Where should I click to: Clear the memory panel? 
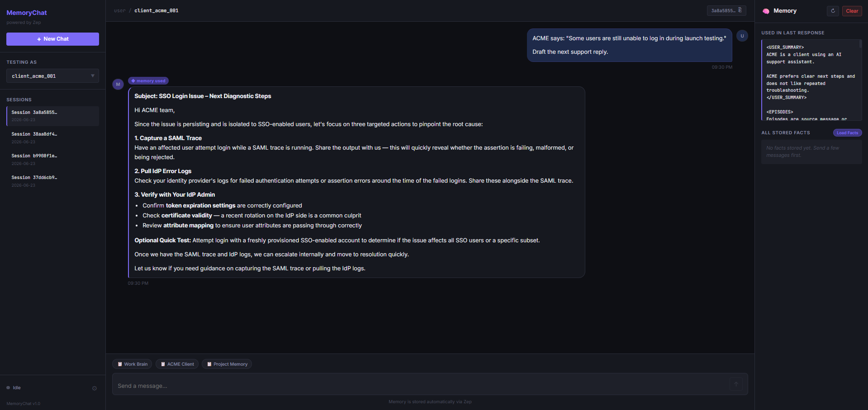[852, 11]
